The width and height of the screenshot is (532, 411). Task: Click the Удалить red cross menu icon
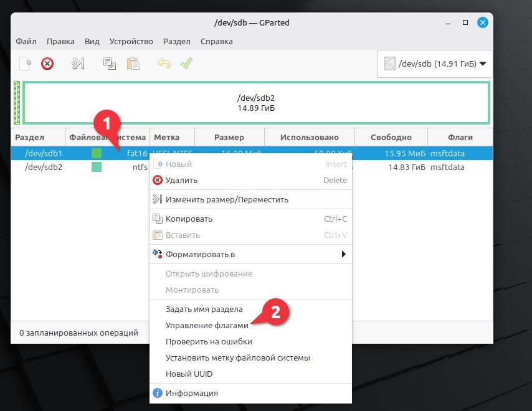coord(158,180)
